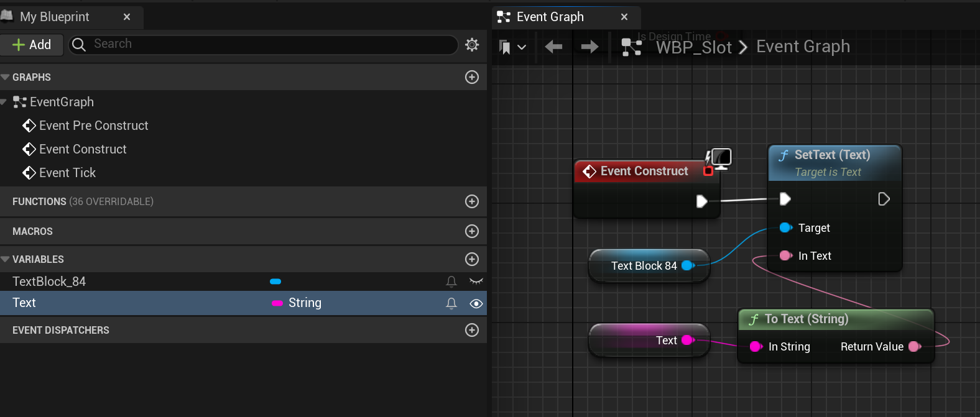980x417 pixels.
Task: Click the function icon on SetText node
Action: click(784, 155)
